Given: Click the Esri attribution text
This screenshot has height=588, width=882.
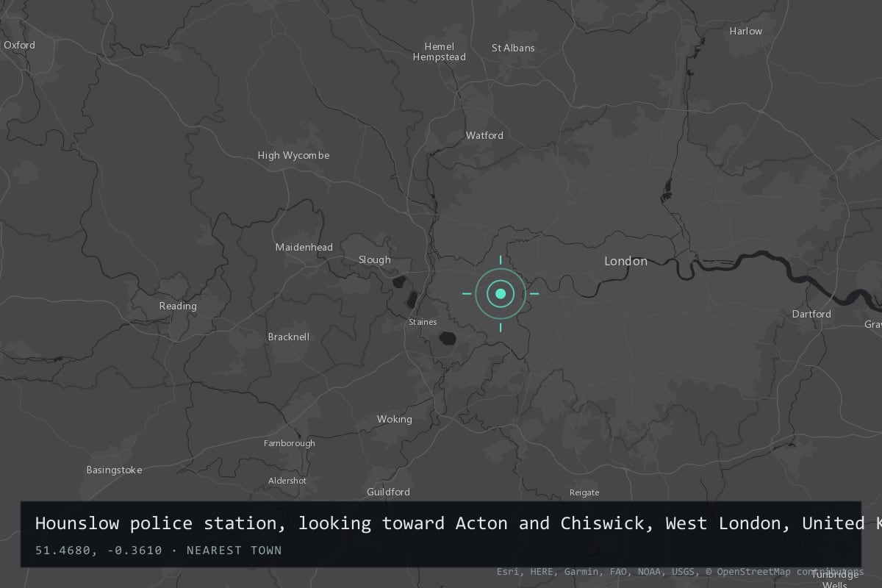Looking at the screenshot, I should [x=506, y=572].
